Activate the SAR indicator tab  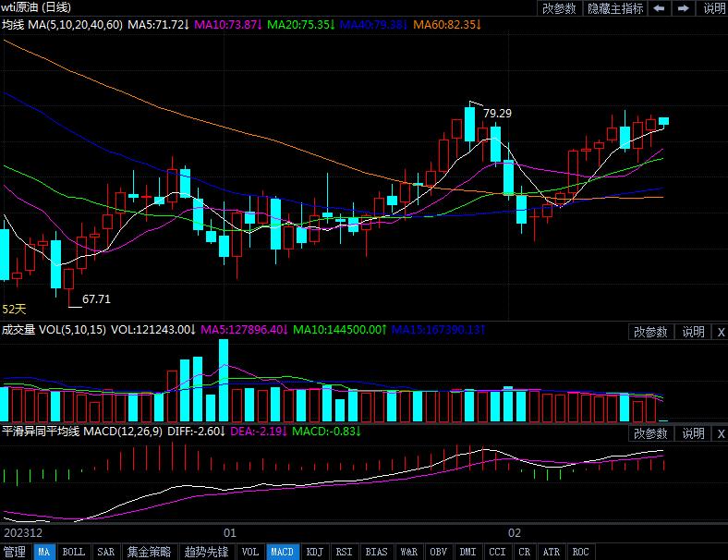click(x=106, y=552)
